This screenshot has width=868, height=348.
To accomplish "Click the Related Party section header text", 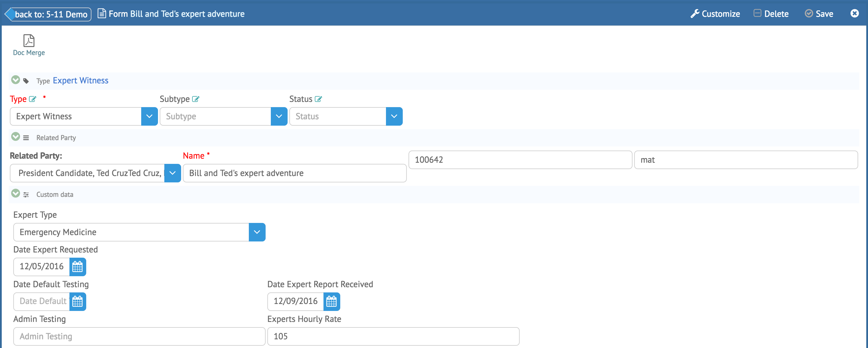I will click(56, 138).
